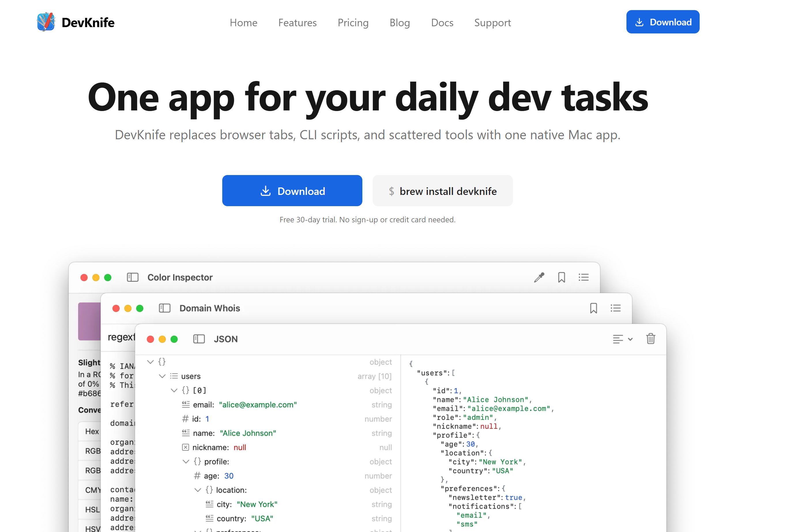This screenshot has height=532, width=787.
Task: Collapse the location object node
Action: tap(198, 490)
